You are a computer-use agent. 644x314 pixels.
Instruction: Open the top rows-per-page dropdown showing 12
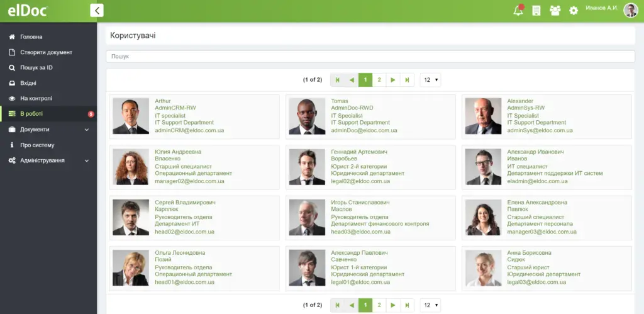tap(430, 80)
